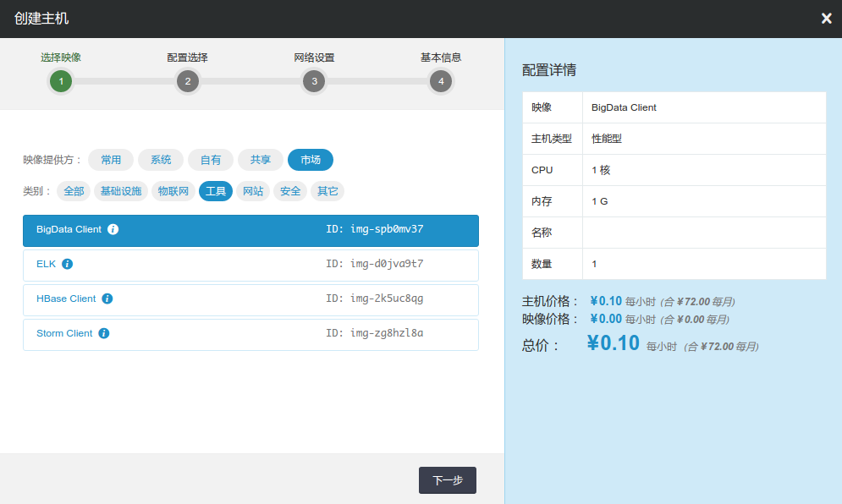The width and height of the screenshot is (842, 504).
Task: Click the info icon next to BigData Client
Action: [x=113, y=229]
